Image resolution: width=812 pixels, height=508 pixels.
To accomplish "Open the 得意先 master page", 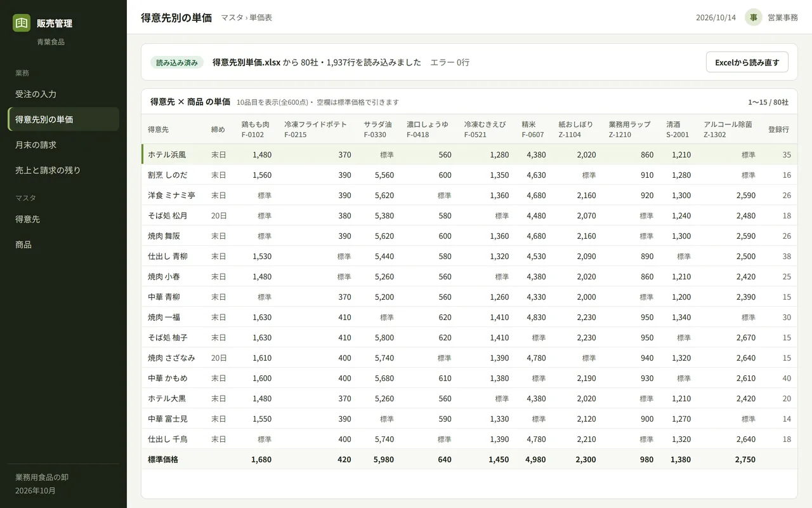I will (63, 219).
